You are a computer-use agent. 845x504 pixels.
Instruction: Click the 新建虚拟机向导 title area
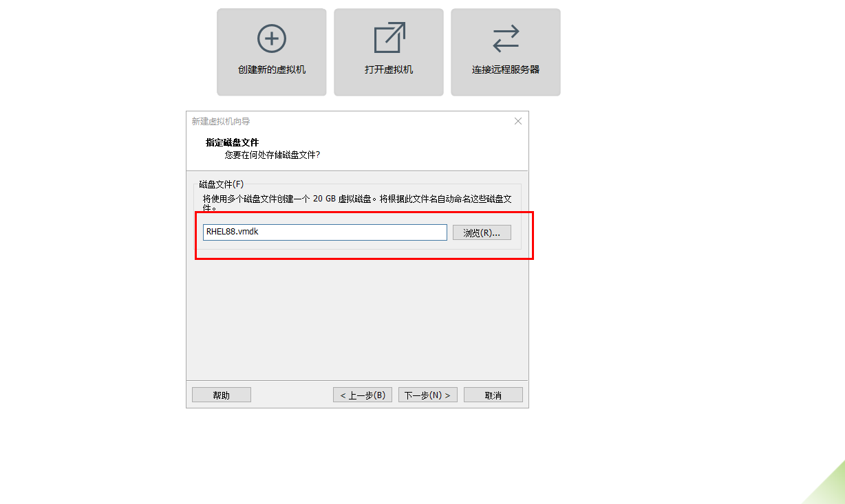pyautogui.click(x=220, y=121)
